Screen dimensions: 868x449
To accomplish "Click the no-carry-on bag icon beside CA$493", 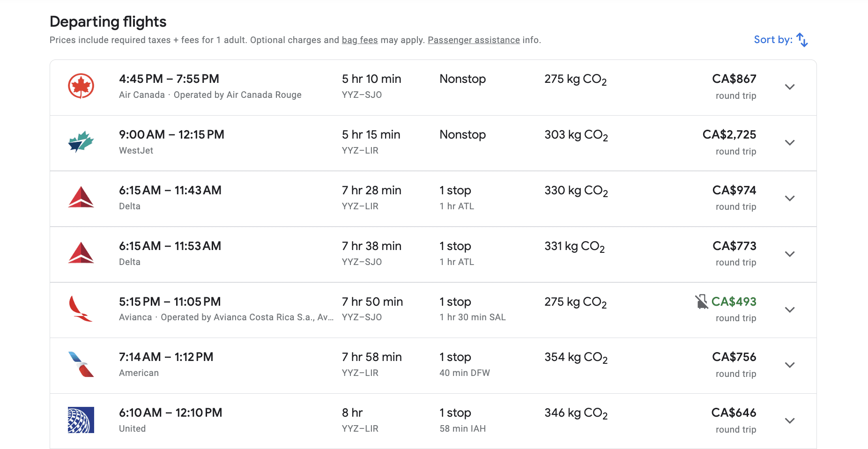I will [701, 302].
